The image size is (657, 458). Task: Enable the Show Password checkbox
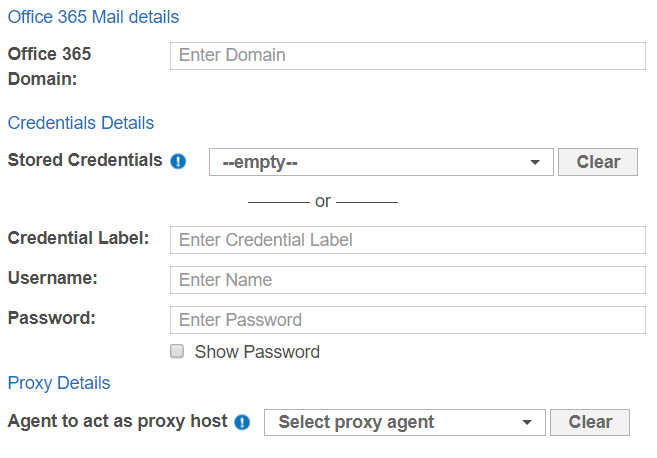click(x=177, y=351)
